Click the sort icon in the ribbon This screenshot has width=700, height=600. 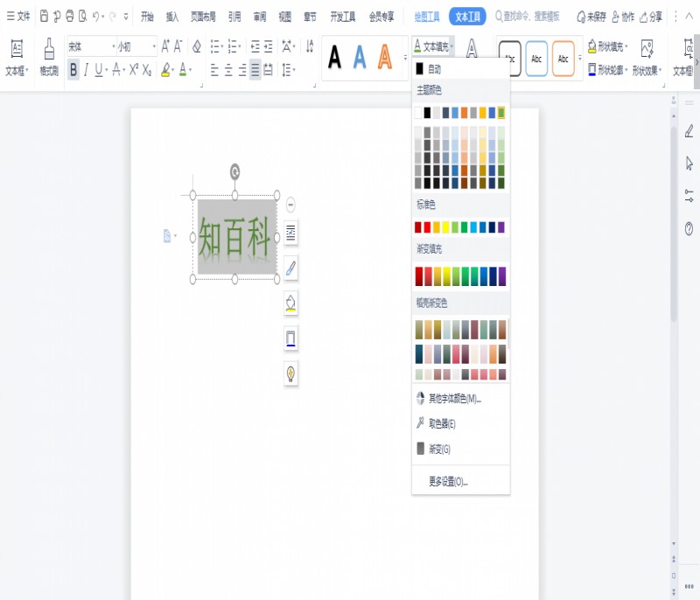[x=310, y=46]
